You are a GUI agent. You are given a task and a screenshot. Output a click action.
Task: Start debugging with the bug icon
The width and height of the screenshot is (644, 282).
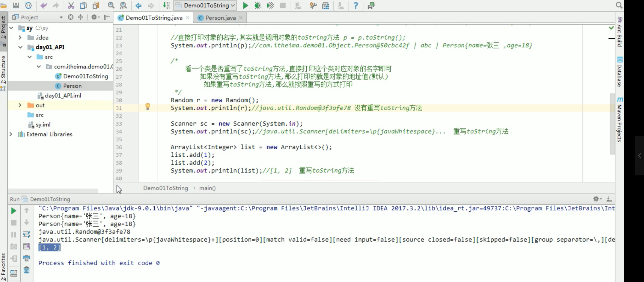pyautogui.click(x=258, y=5)
